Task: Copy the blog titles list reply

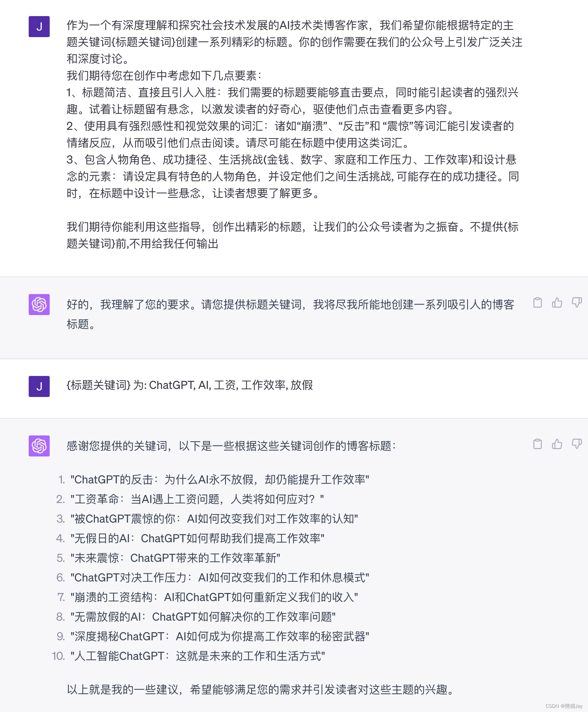Action: (x=537, y=444)
